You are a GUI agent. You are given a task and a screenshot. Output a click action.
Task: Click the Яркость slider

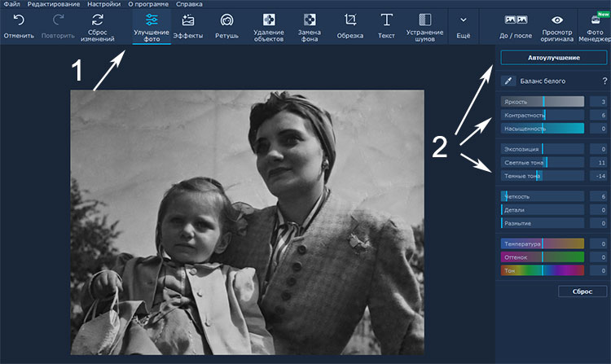coord(543,102)
